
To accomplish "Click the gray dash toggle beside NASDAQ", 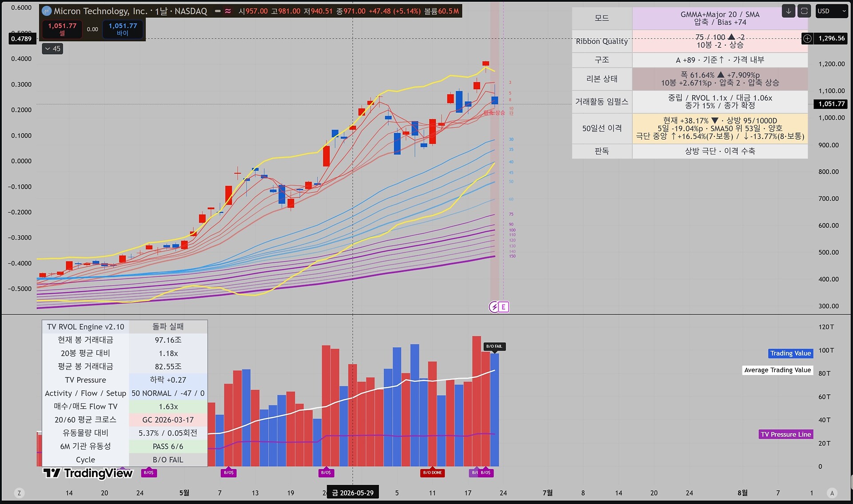I will 218,11.
